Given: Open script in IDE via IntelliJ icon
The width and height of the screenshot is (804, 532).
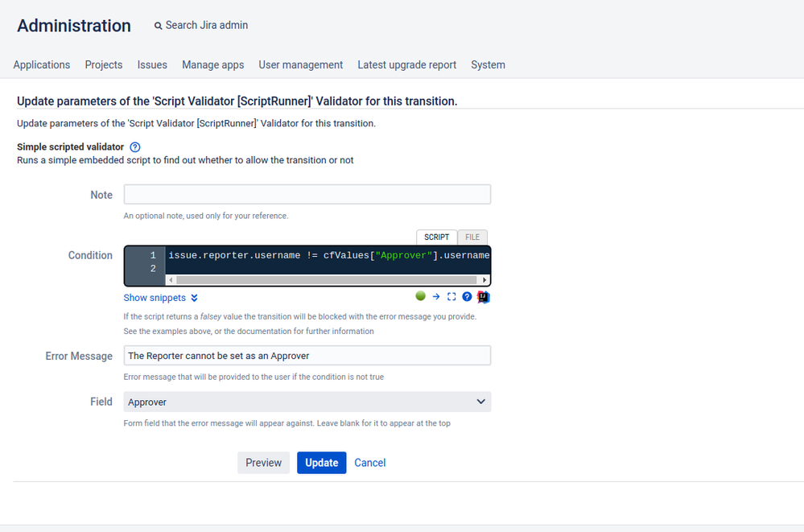Looking at the screenshot, I should tap(482, 296).
